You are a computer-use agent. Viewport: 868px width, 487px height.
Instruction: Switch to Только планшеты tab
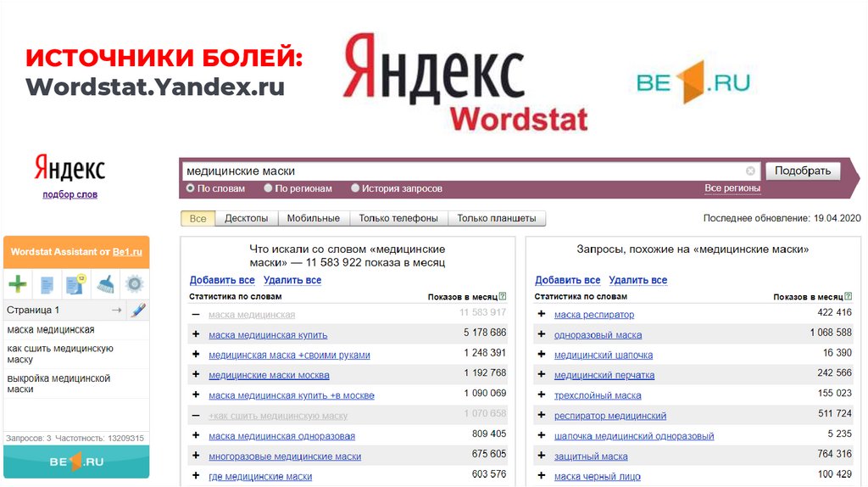point(497,218)
